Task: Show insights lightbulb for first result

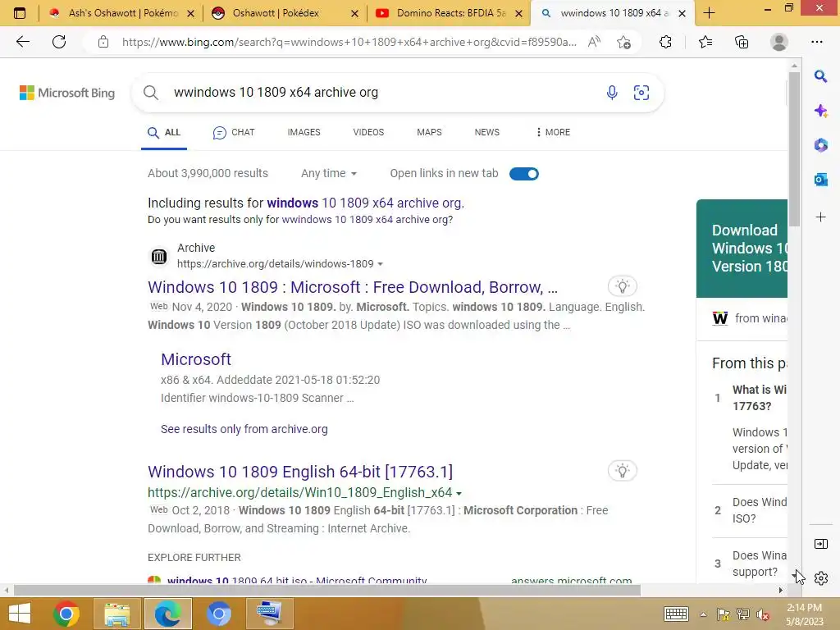Action: 622,286
